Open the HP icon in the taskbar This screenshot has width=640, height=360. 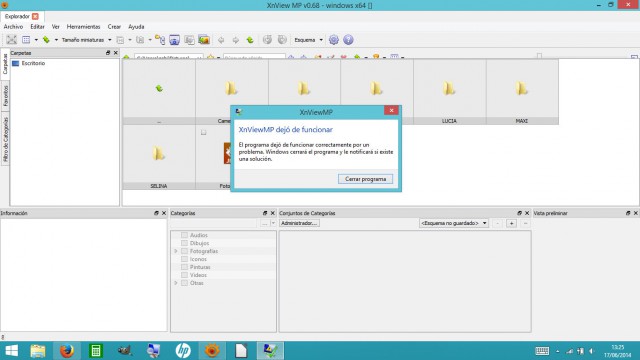183,351
